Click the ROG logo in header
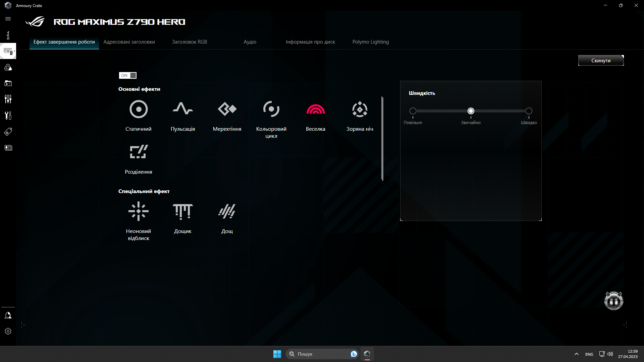The height and width of the screenshot is (362, 644). [35, 21]
